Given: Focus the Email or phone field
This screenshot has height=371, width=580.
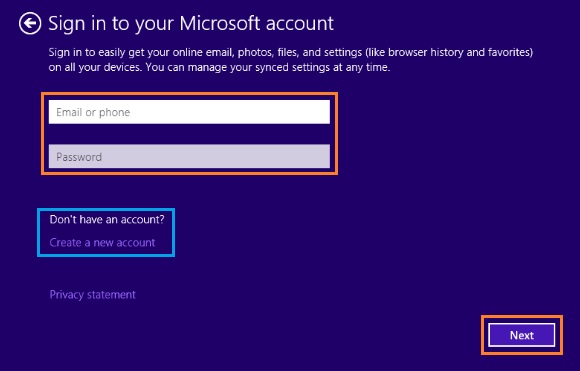Looking at the screenshot, I should pos(189,112).
